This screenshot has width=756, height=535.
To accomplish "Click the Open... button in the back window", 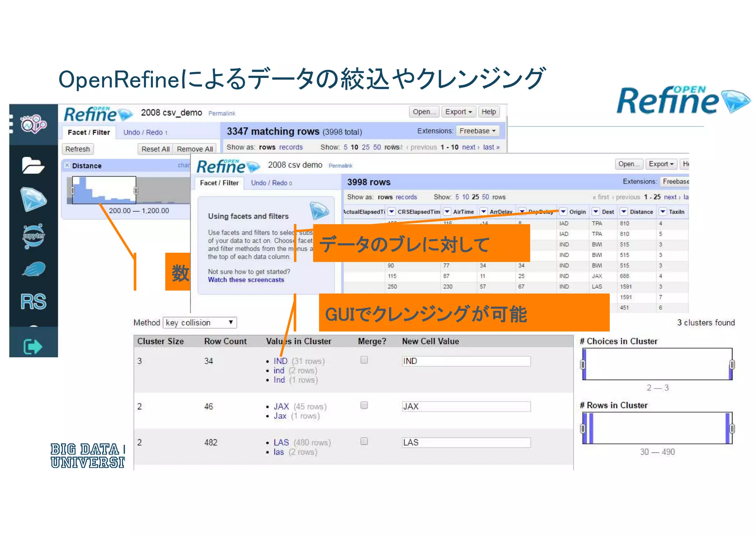I will pos(424,112).
